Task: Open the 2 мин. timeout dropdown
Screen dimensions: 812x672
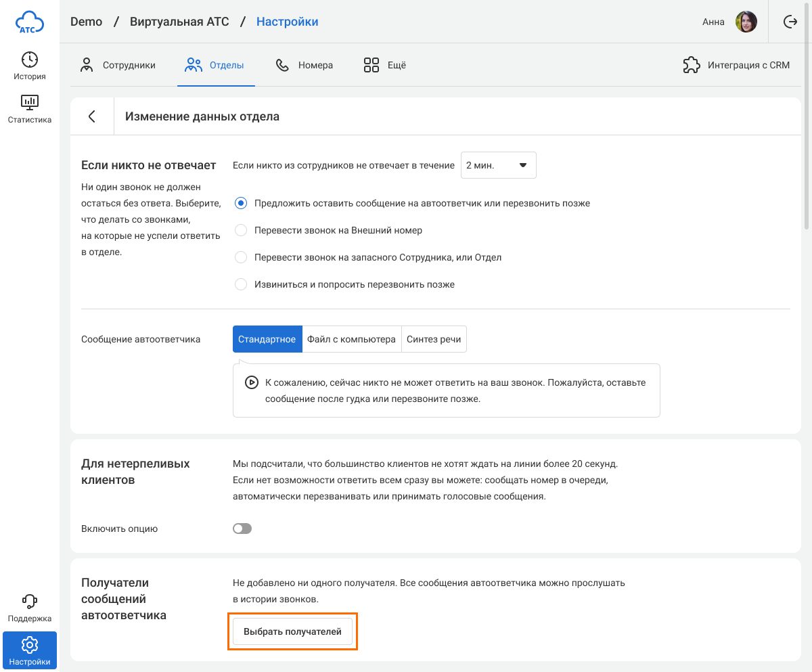Action: tap(498, 165)
